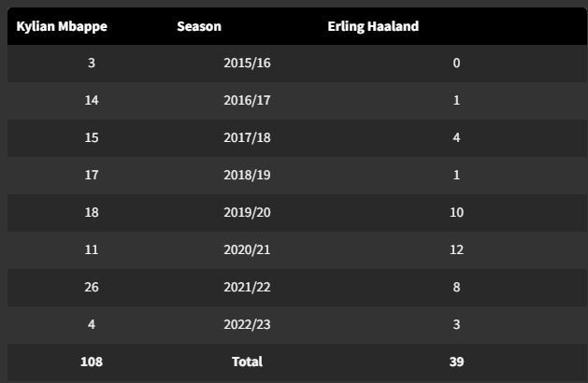Select the 2020/21 season cell
This screenshot has width=588, height=383.
pyautogui.click(x=247, y=250)
